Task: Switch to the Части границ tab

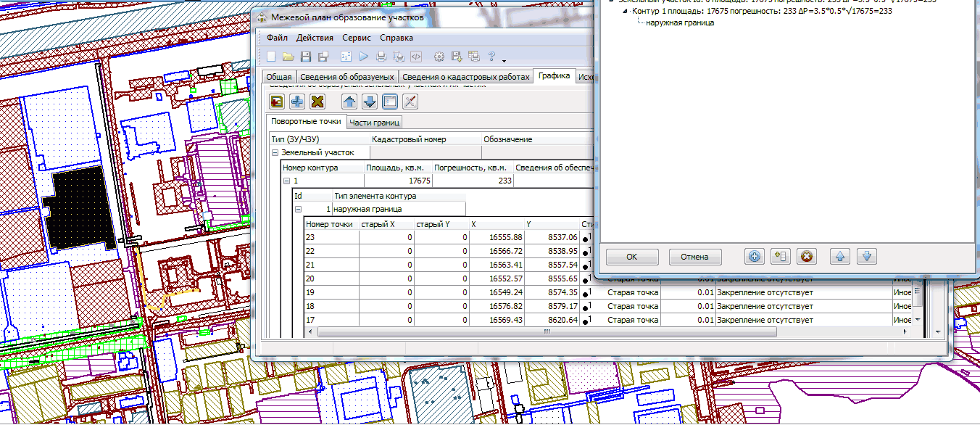Action: (374, 123)
